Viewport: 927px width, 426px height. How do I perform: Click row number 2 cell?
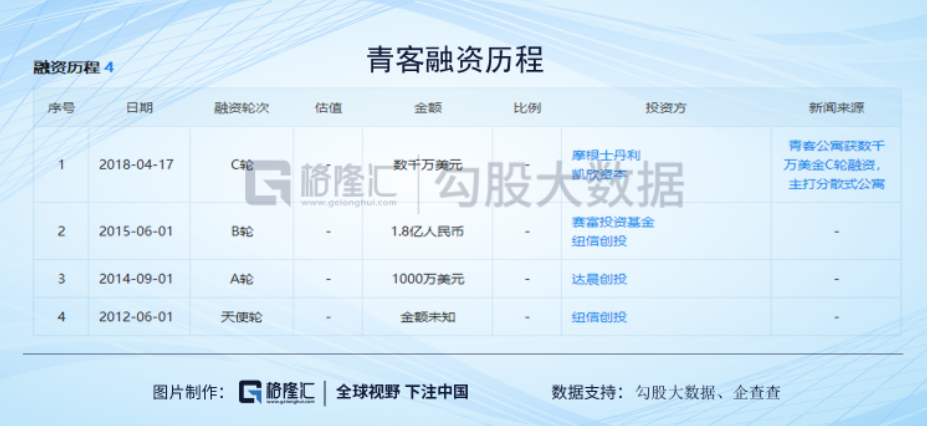61,231
